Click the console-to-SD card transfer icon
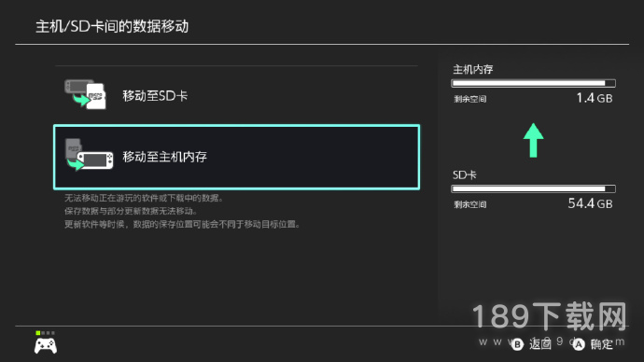The height and width of the screenshot is (362, 644). [85, 94]
